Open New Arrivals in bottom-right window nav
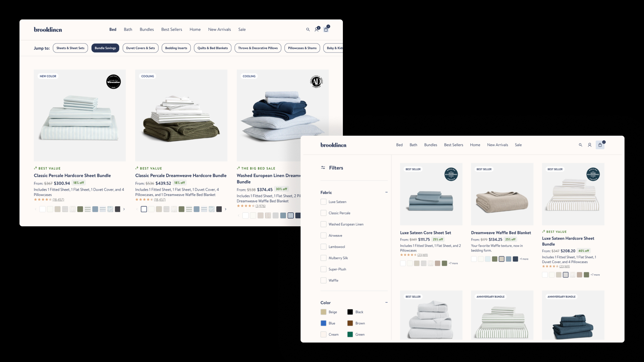This screenshot has height=362, width=644. click(x=497, y=145)
